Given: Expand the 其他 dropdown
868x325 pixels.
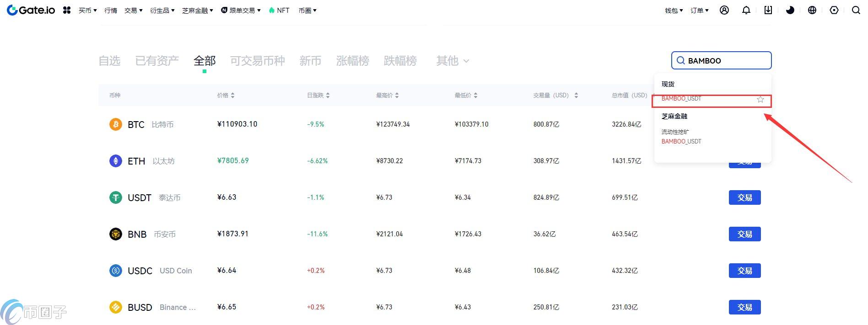Looking at the screenshot, I should [452, 61].
